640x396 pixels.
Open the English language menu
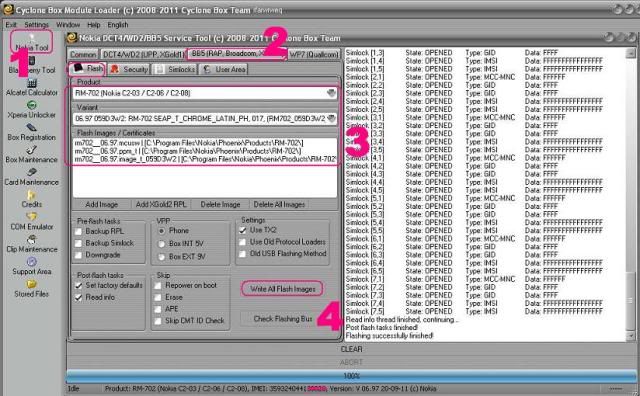pos(118,25)
